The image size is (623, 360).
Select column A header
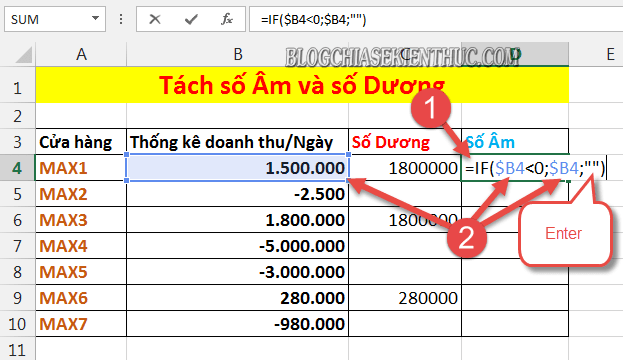point(81,54)
